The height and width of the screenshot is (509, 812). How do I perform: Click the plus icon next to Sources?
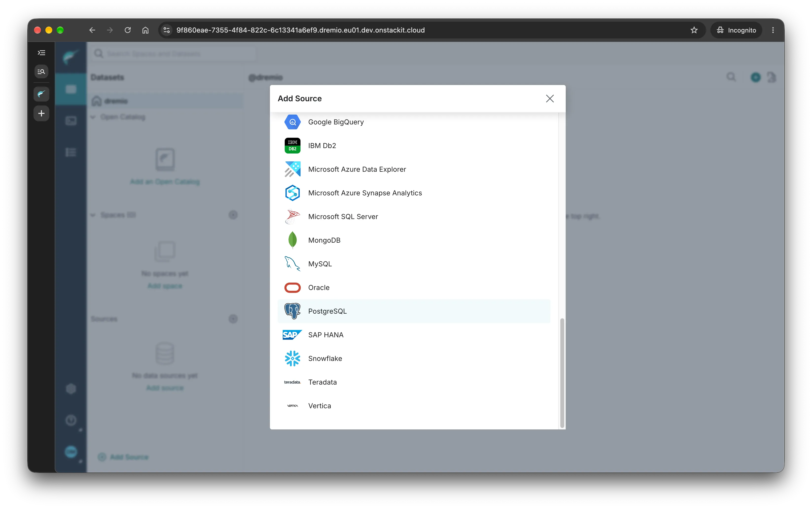tap(233, 319)
